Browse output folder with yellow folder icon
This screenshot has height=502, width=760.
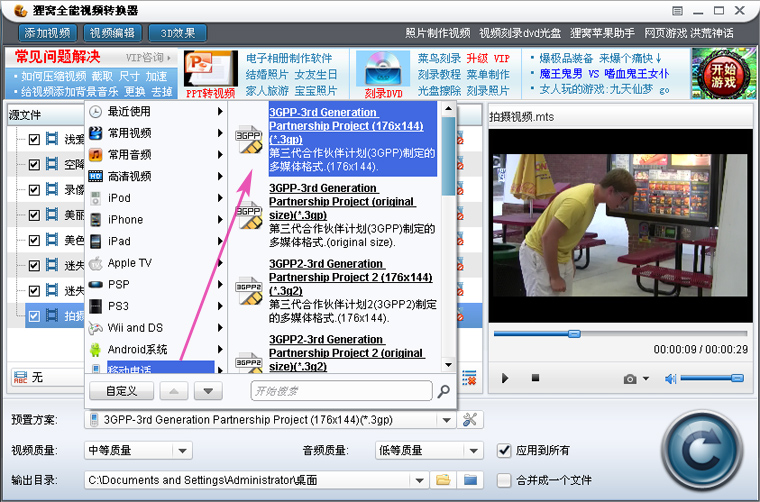pos(443,480)
